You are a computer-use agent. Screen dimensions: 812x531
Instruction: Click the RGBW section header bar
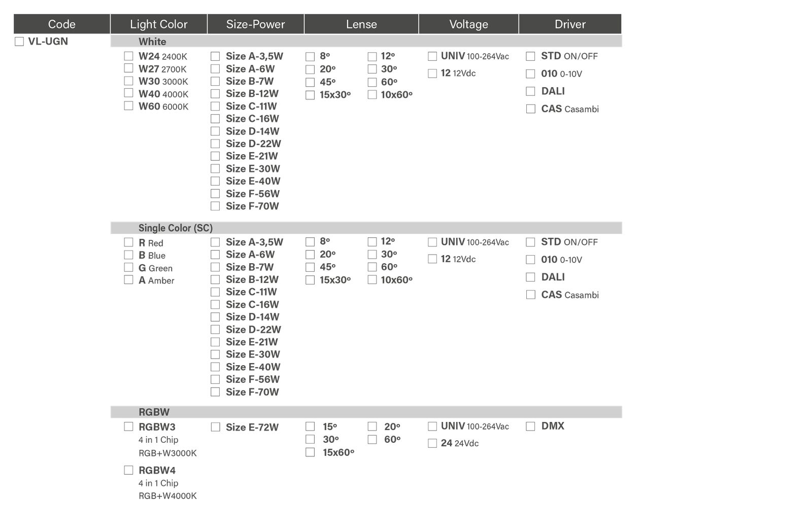(x=365, y=412)
